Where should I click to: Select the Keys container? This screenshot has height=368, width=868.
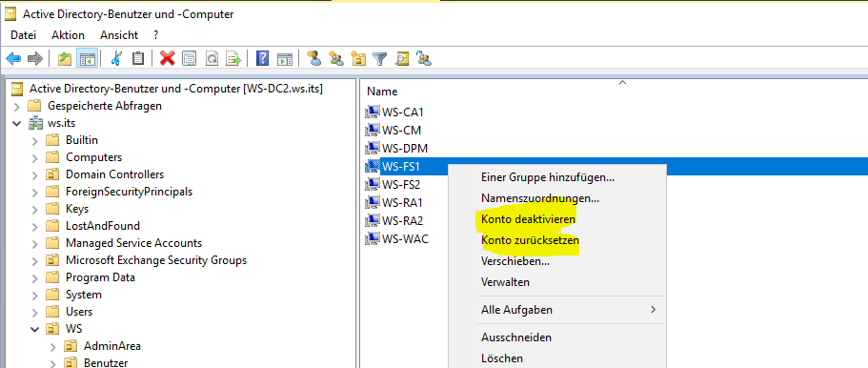tap(77, 209)
